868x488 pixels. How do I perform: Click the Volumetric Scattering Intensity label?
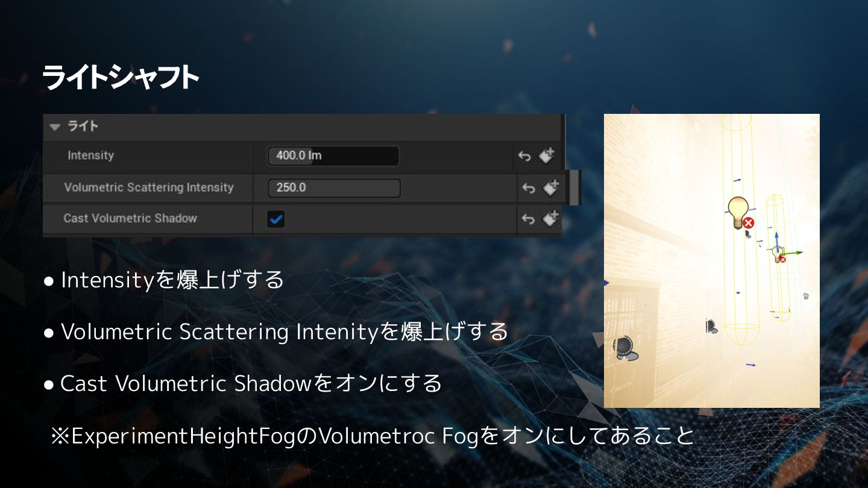(x=149, y=187)
